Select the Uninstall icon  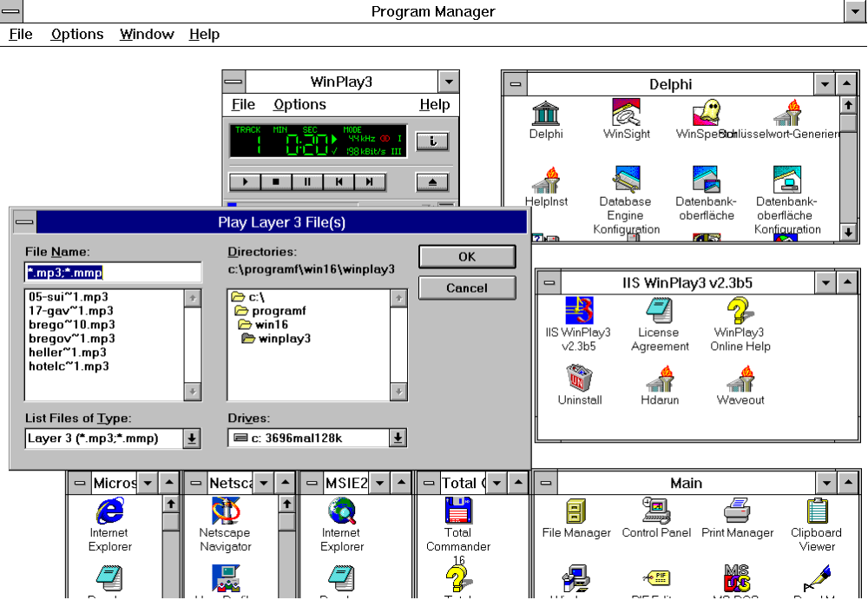(x=579, y=378)
